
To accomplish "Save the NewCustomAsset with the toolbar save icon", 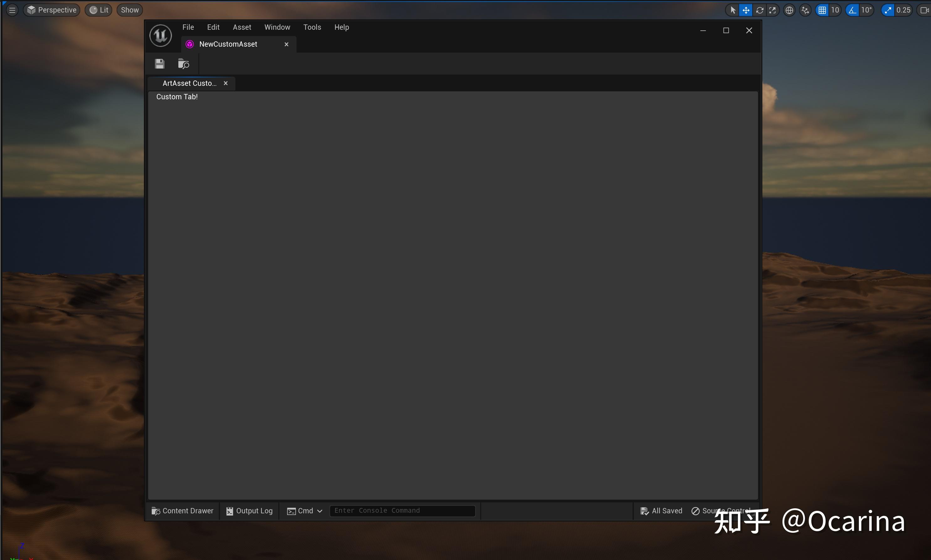I will point(160,64).
